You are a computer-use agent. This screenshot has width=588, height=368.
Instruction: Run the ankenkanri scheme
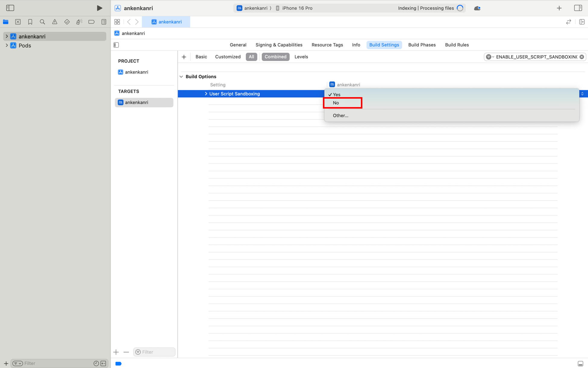pyautogui.click(x=99, y=8)
